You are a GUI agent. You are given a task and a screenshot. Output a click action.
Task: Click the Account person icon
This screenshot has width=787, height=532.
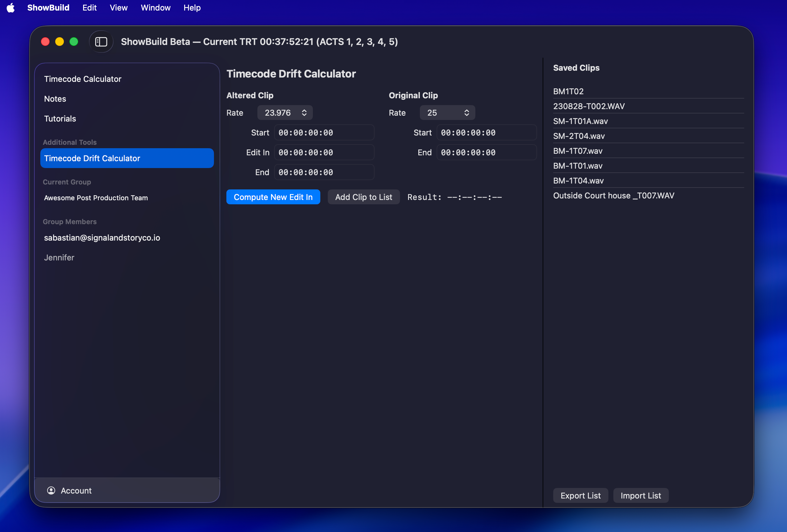coord(51,490)
